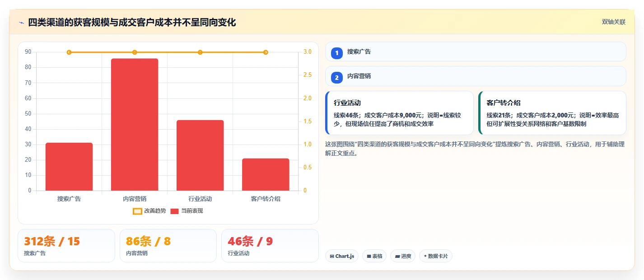Click the 内容营销 x-axis label
This screenshot has width=644, height=280.
tap(135, 199)
